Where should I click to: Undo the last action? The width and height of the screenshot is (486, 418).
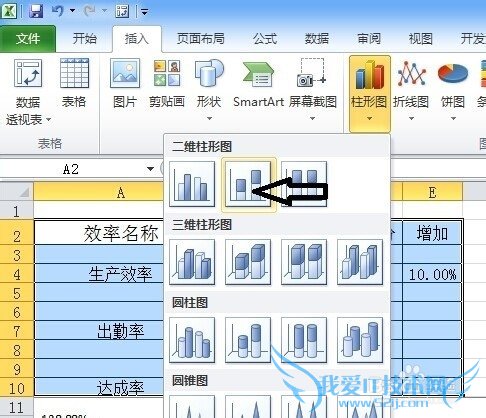(57, 11)
